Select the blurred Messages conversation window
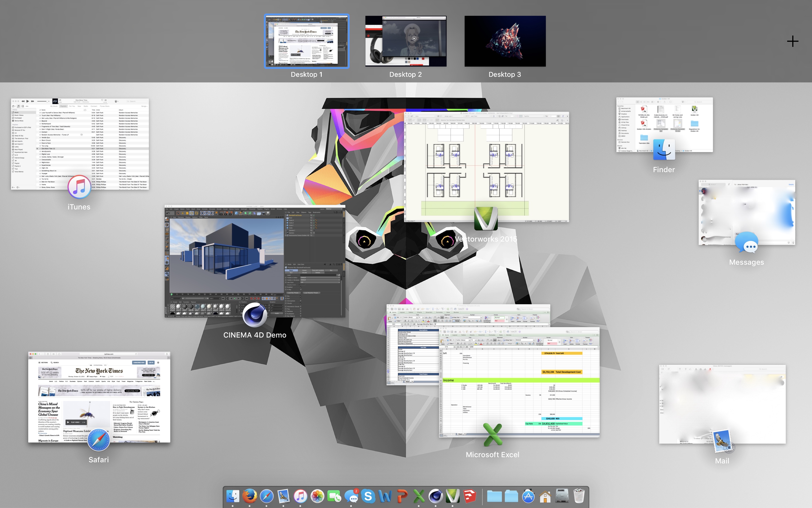 pyautogui.click(x=747, y=212)
